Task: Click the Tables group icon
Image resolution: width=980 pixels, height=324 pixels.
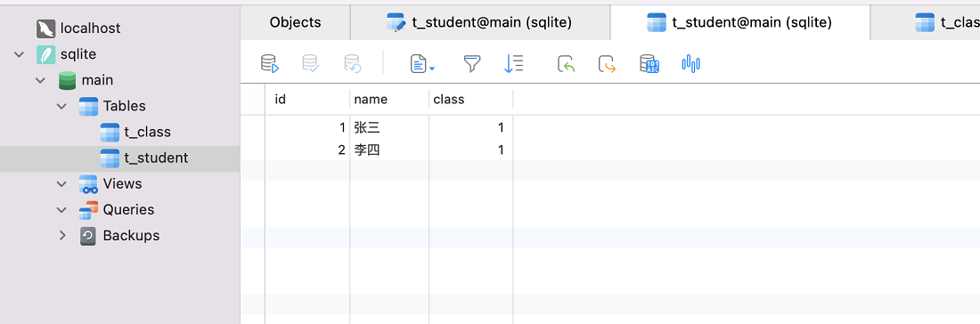Action: click(88, 106)
